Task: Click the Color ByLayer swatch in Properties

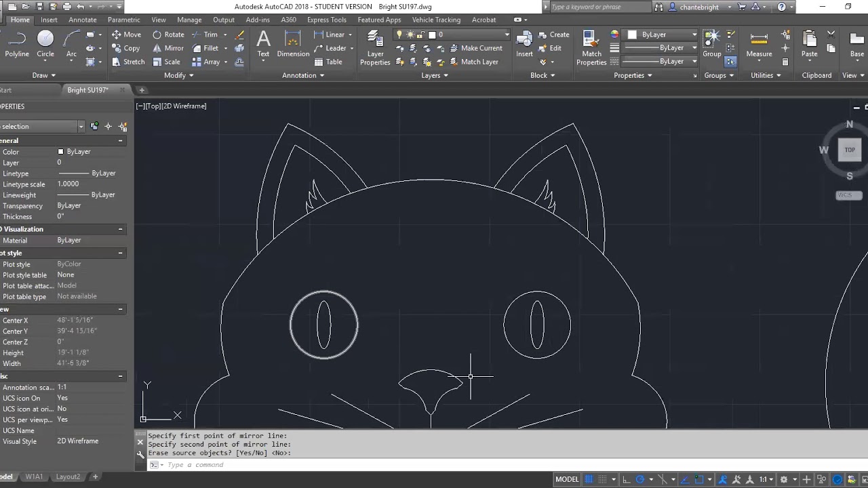Action: [60, 152]
